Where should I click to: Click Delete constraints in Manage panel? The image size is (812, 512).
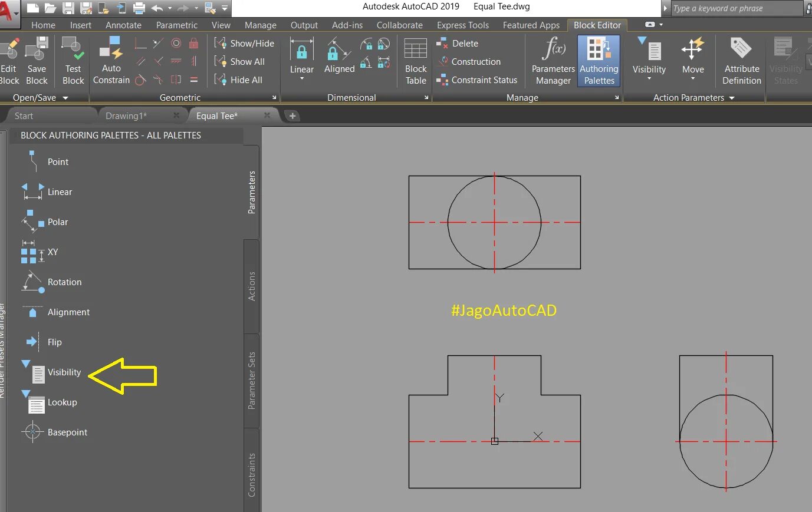457,43
